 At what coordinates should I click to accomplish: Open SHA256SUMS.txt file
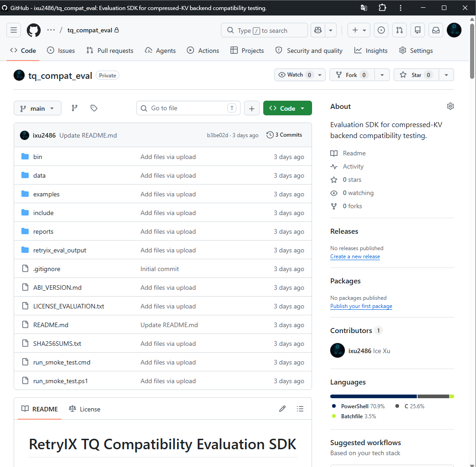[x=57, y=344]
